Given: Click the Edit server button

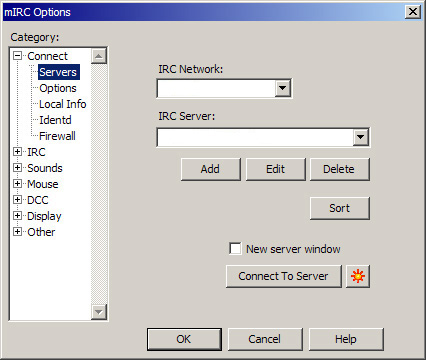Looking at the screenshot, I should tap(275, 169).
